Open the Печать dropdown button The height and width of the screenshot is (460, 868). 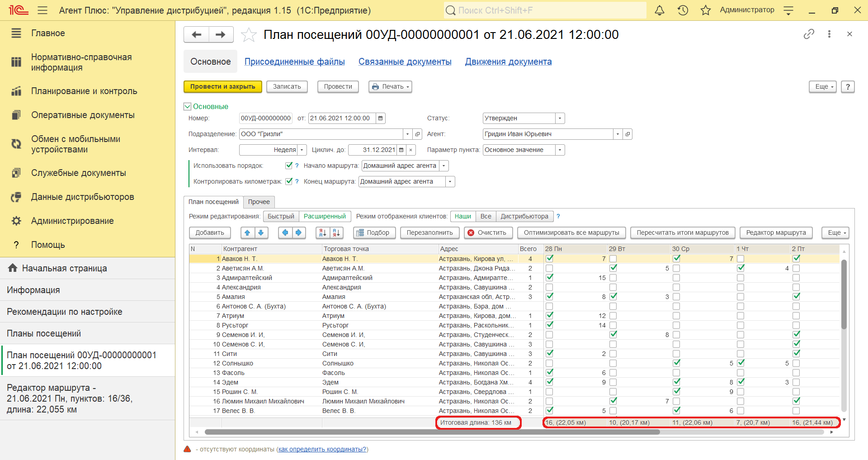coord(390,86)
